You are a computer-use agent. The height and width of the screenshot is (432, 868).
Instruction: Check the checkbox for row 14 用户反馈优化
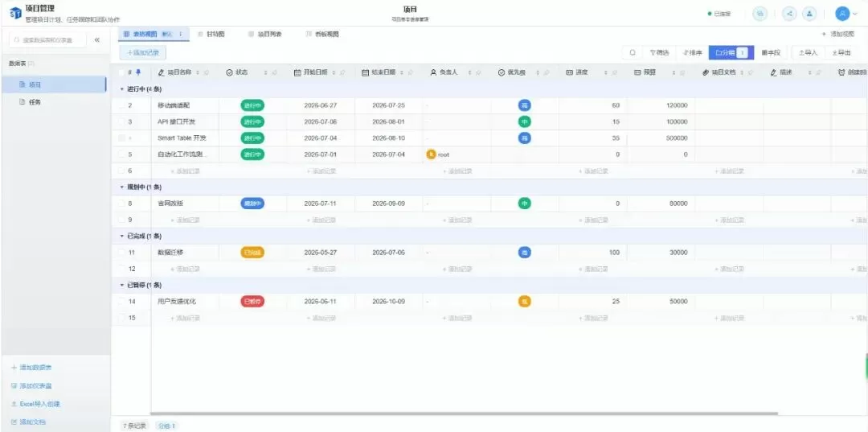point(122,302)
